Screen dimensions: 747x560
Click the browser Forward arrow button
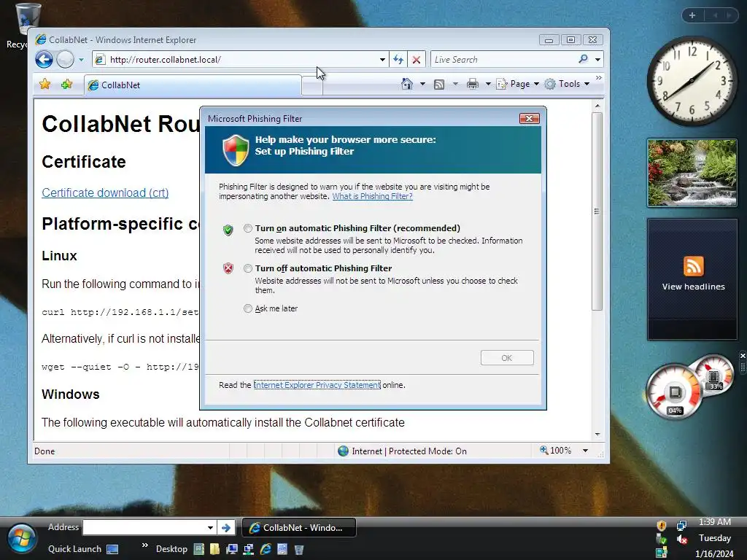point(65,60)
